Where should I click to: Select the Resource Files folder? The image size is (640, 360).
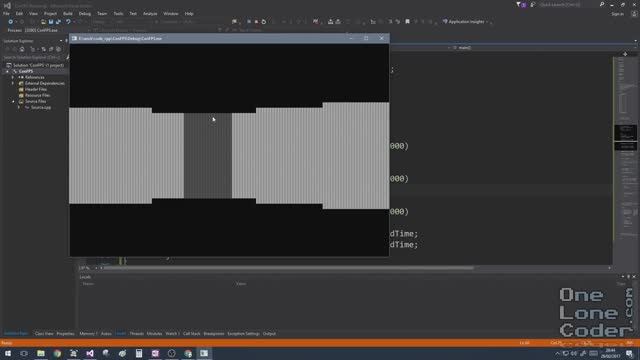coord(38,95)
